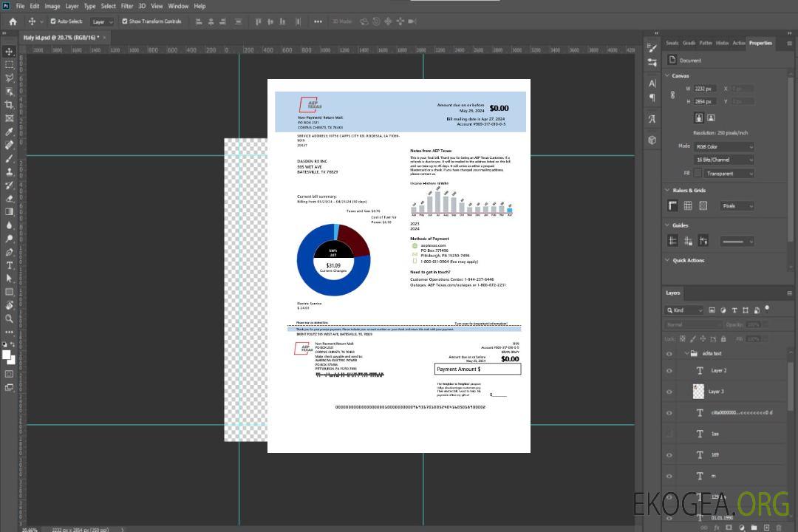The width and height of the screenshot is (798, 532).
Task: Toggle visibility of layer 169
Action: click(x=669, y=455)
